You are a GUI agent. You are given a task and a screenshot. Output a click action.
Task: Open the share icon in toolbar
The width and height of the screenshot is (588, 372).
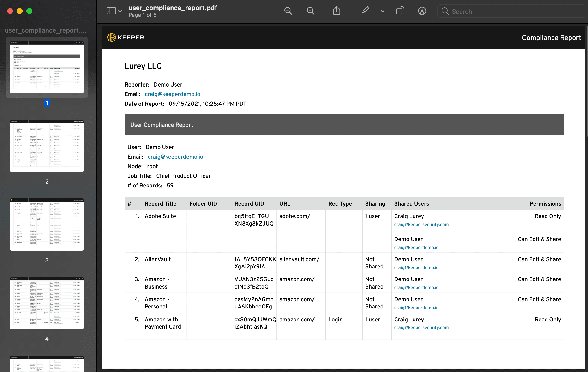[336, 11]
